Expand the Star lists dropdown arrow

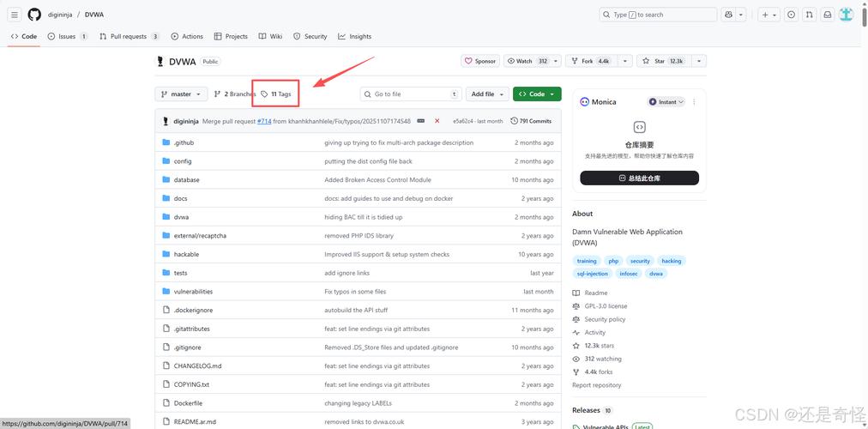700,61
